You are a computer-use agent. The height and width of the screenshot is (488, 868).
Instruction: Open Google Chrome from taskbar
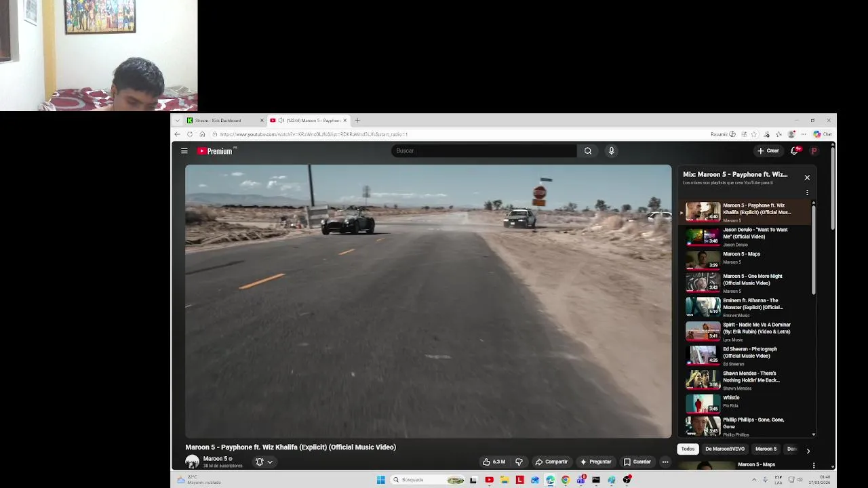point(565,480)
